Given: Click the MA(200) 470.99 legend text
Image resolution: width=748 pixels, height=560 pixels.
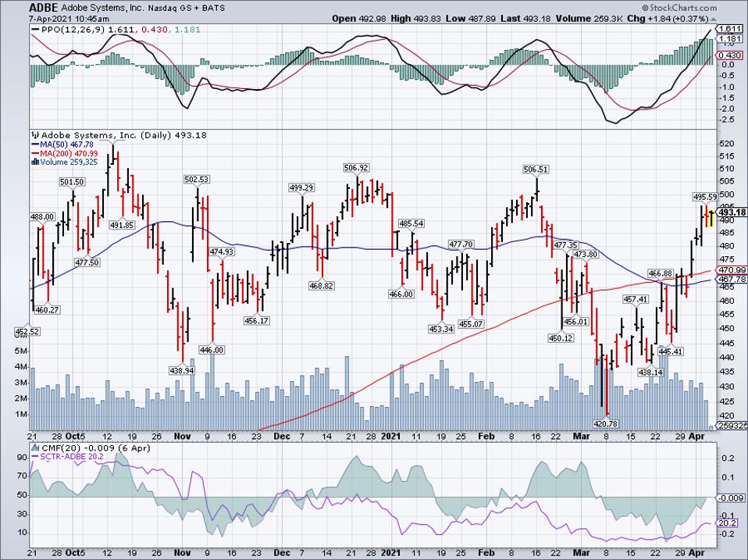Looking at the screenshot, I should click(x=69, y=154).
